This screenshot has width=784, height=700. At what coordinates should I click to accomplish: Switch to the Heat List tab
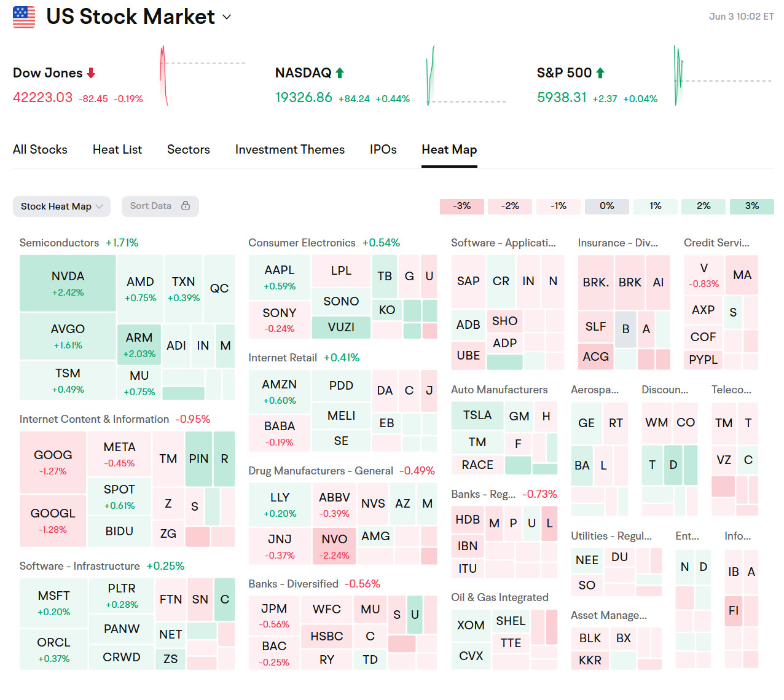(117, 149)
